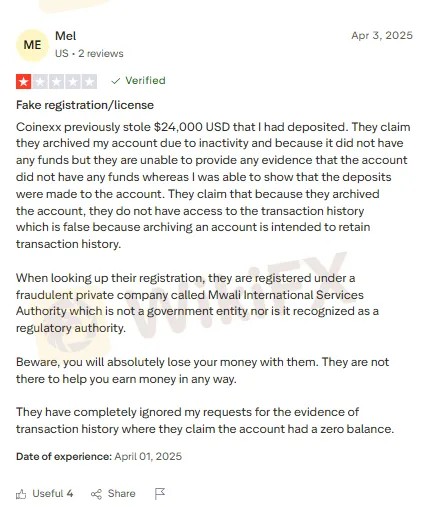Viewport: 421px width, 507px height.
Task: Open the yellow ME avatar profile
Action: tap(32, 45)
